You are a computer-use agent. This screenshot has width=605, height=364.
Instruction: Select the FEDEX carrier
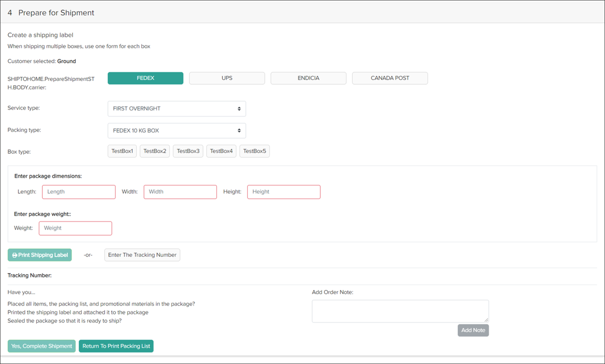click(145, 78)
